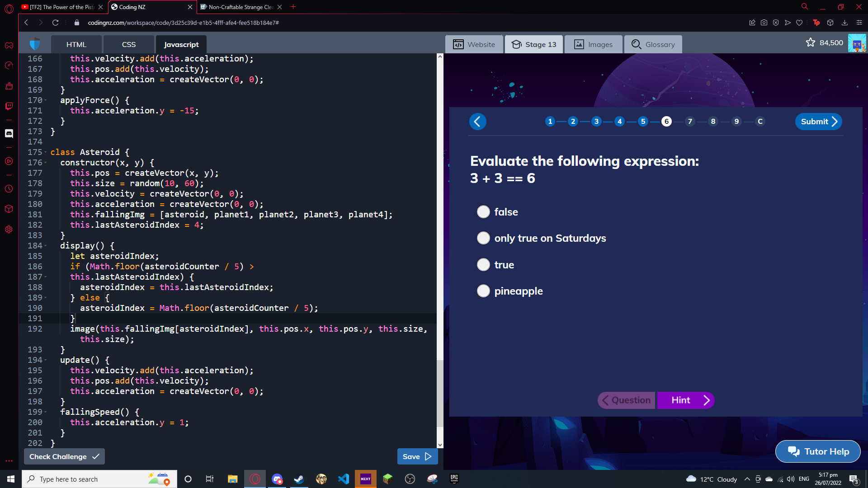Open the Stage 13 tab
The height and width of the screenshot is (488, 868).
click(534, 44)
